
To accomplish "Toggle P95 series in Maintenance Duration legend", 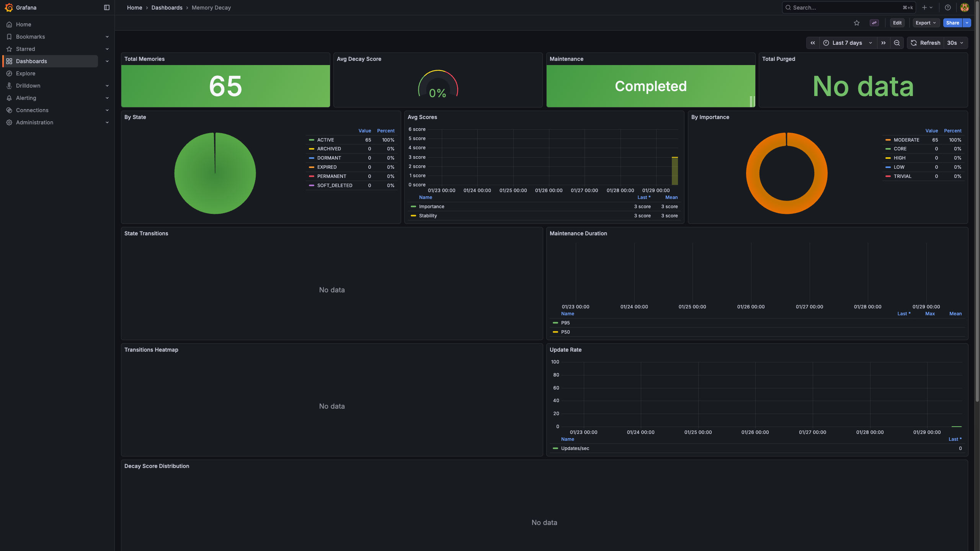I will click(565, 323).
